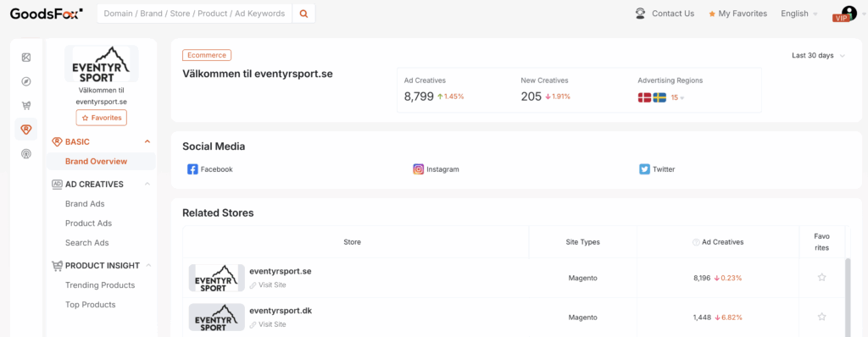Open the Instagram social media link
The width and height of the screenshot is (868, 337).
coord(437,169)
